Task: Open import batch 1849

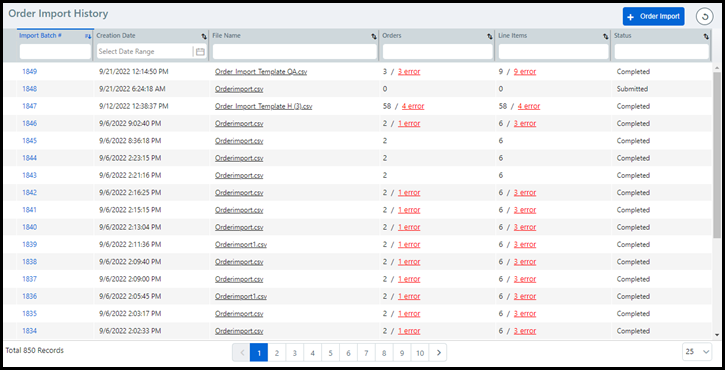Action: (30, 72)
